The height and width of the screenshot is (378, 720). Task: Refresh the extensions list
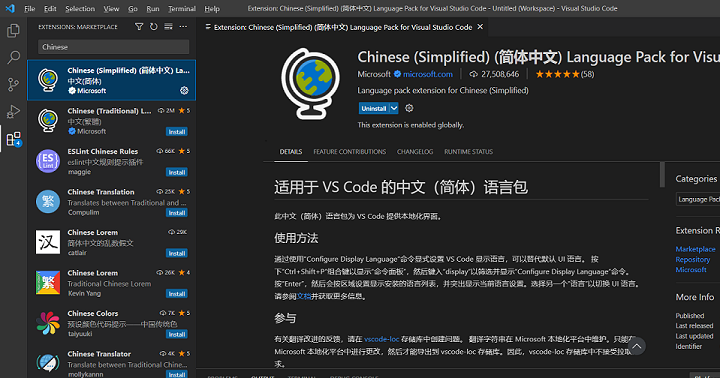point(153,27)
